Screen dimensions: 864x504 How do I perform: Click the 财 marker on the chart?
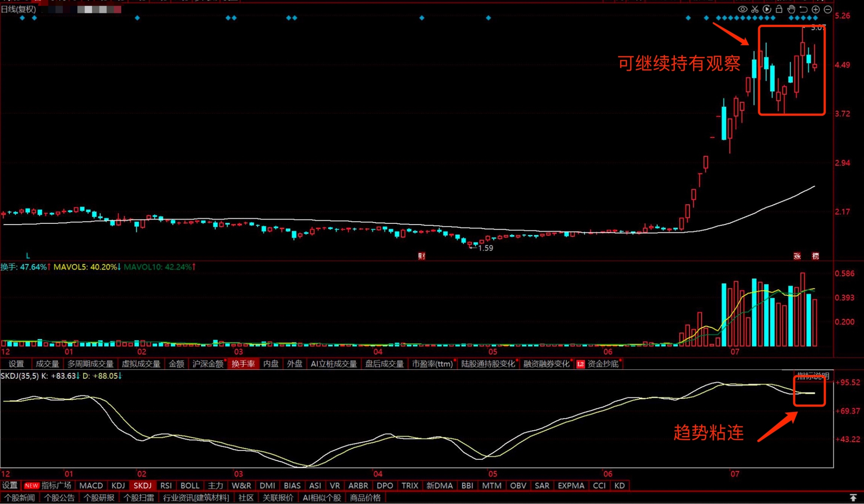[x=421, y=256]
